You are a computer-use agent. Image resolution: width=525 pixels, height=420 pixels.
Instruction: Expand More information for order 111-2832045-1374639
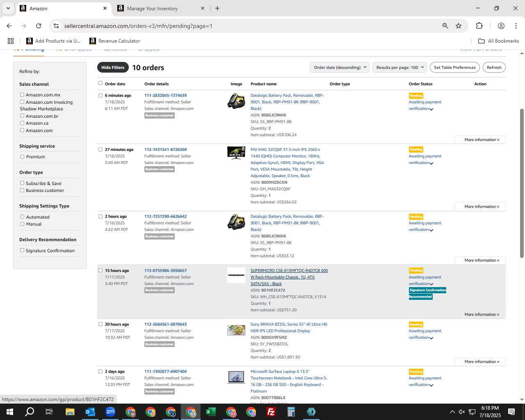(x=480, y=140)
